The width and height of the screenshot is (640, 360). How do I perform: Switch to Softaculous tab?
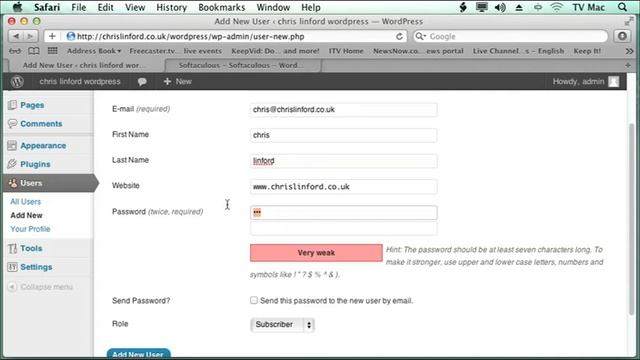click(243, 65)
